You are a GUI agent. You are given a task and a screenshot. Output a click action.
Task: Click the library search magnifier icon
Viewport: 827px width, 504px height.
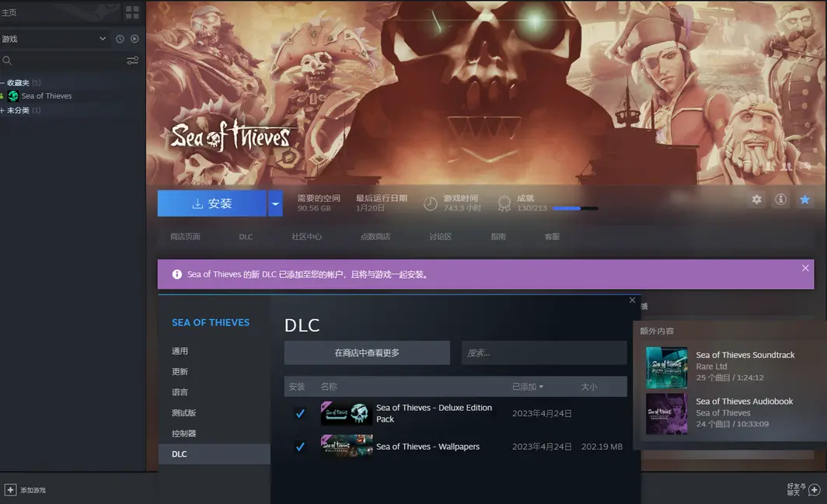7,61
